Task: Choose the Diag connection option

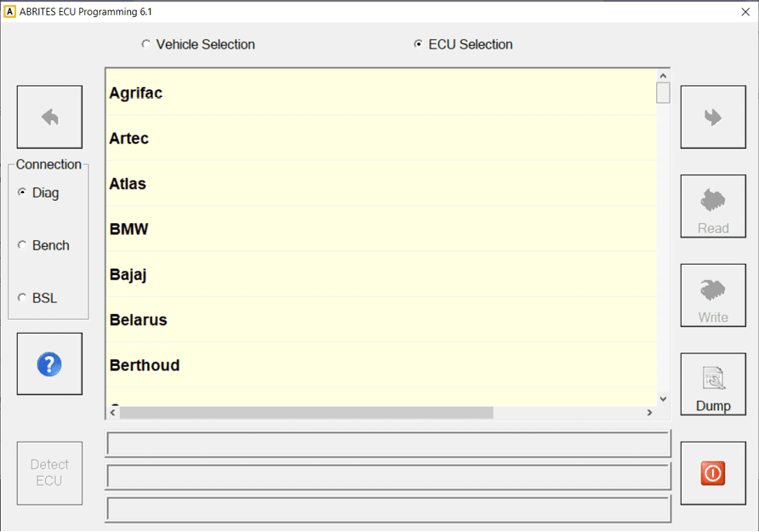Action: click(22, 193)
